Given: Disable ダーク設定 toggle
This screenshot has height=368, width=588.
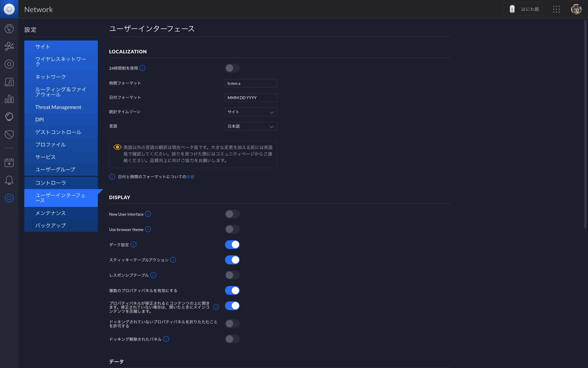Looking at the screenshot, I should click(x=232, y=245).
